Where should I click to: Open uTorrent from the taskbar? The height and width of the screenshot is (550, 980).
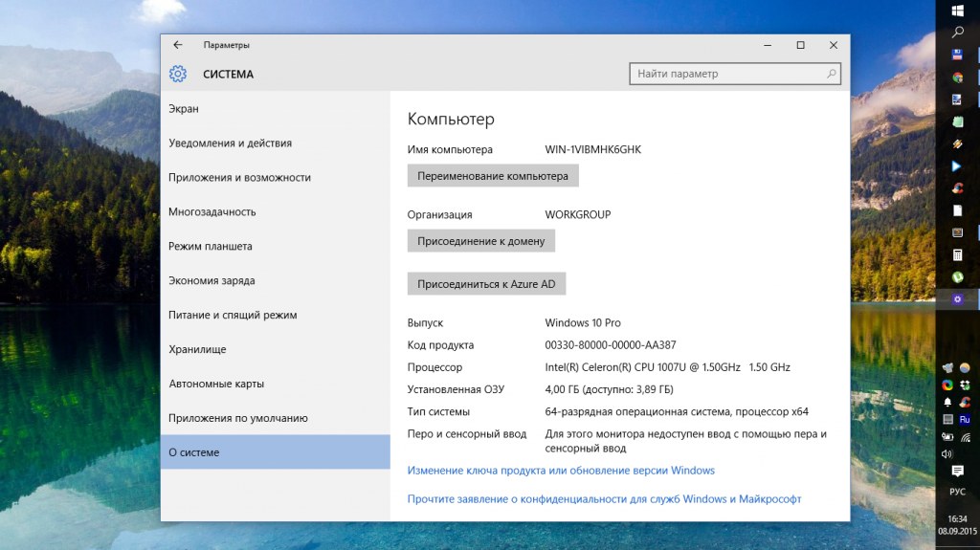957,276
